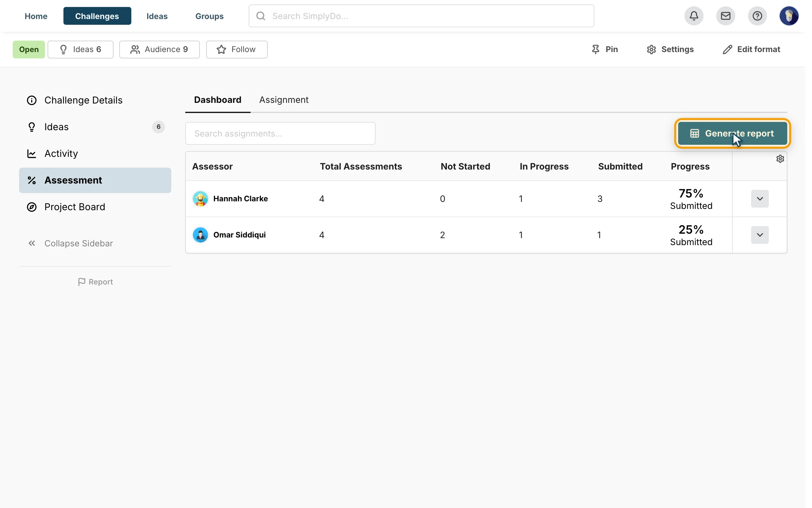Open the help question mark icon
The image size is (812, 508).
pos(757,16)
